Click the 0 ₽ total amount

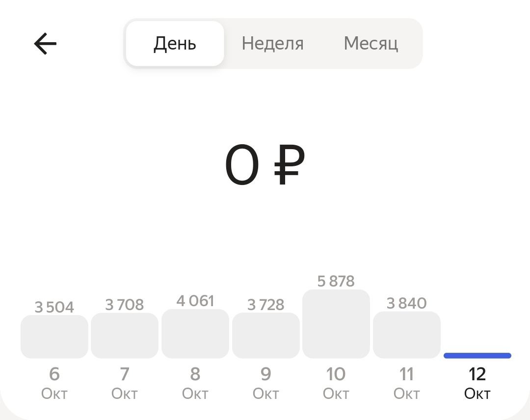coord(265,165)
